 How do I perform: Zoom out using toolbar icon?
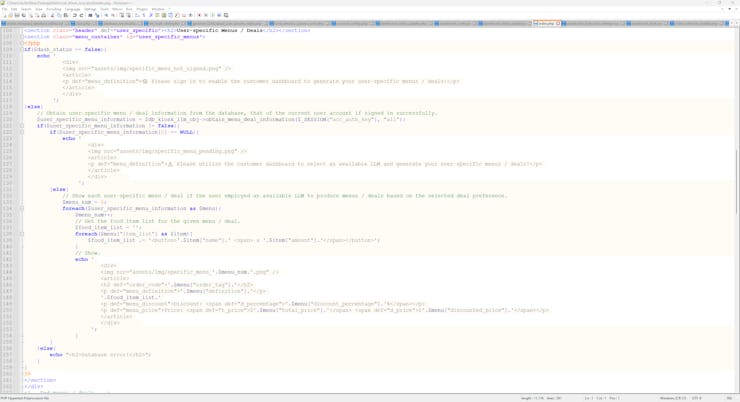[x=113, y=15]
